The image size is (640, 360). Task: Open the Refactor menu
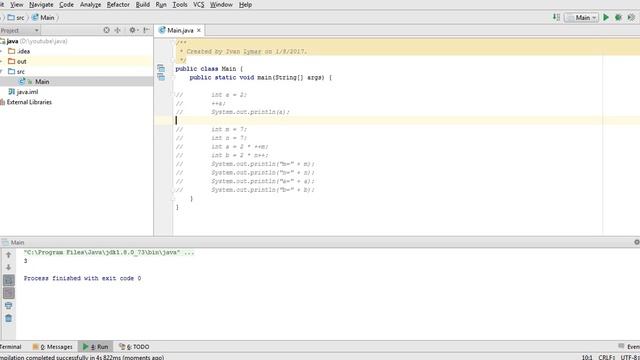[118, 4]
